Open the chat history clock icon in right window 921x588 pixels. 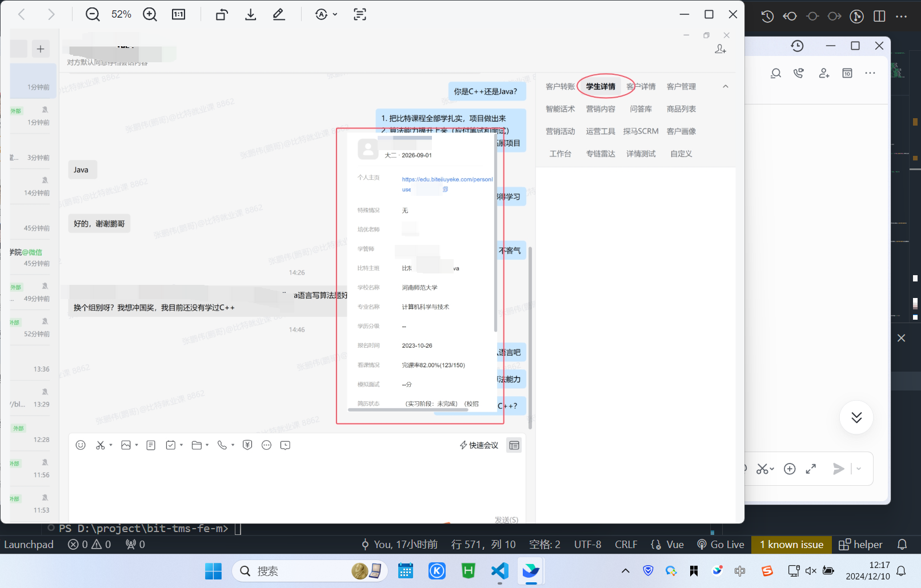(798, 46)
